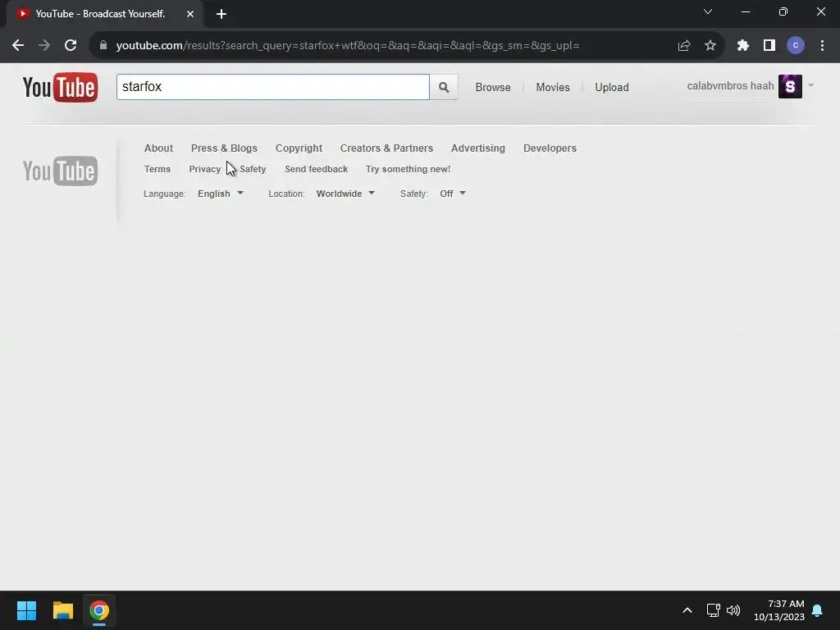Image resolution: width=840 pixels, height=630 pixels.
Task: Open the taskbar clock and date
Action: click(779, 610)
